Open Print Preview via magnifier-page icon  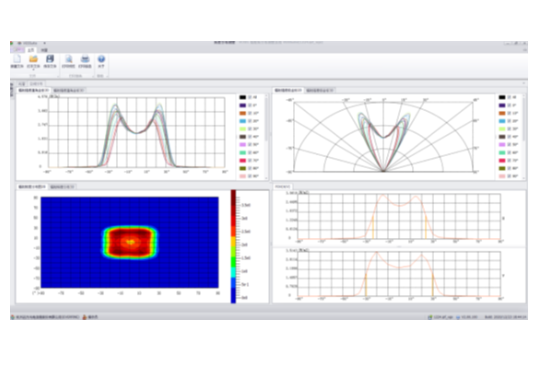click(x=69, y=59)
